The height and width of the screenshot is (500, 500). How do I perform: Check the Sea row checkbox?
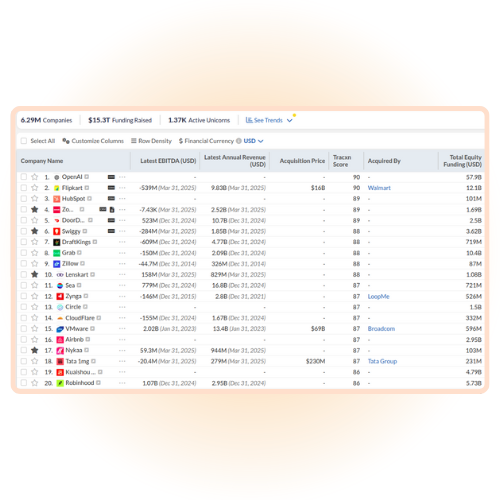[x=24, y=285]
